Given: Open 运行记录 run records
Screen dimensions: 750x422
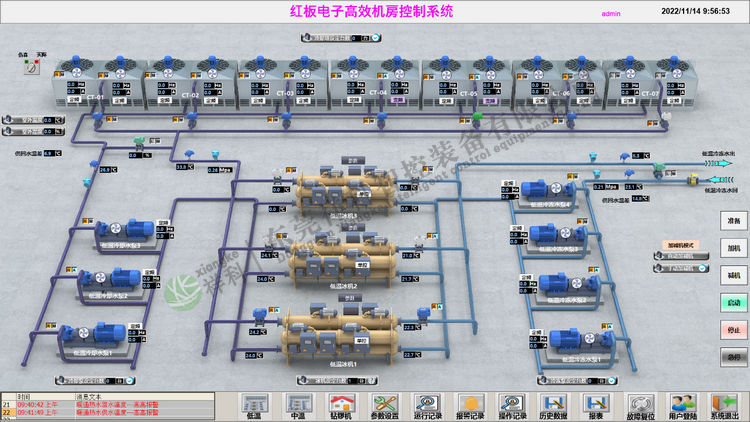Looking at the screenshot, I should pyautogui.click(x=427, y=404).
